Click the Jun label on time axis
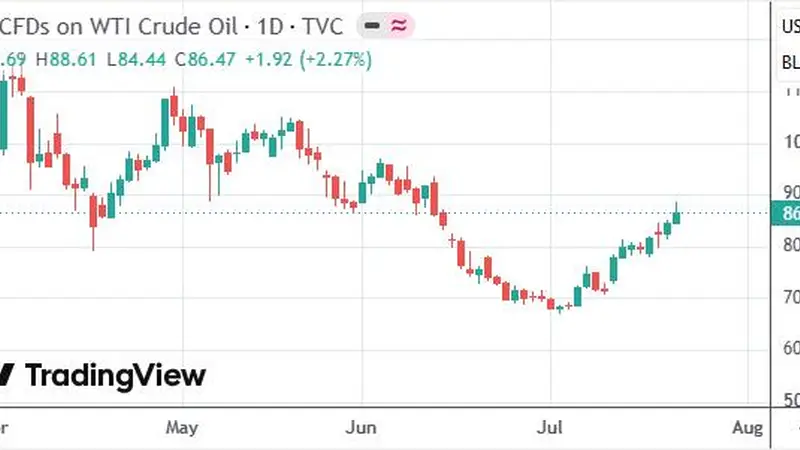The width and height of the screenshot is (800, 450). tap(361, 428)
